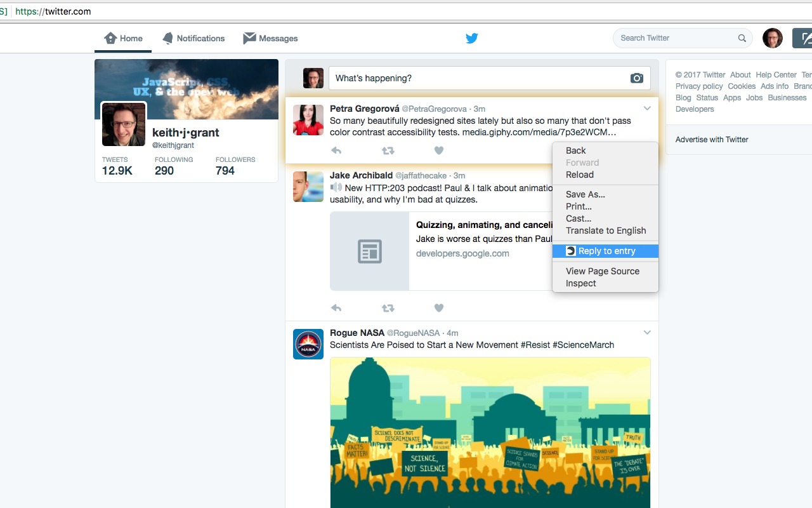Focus the 'What's happening?' compose field
This screenshot has width=812, height=508.
(x=476, y=78)
